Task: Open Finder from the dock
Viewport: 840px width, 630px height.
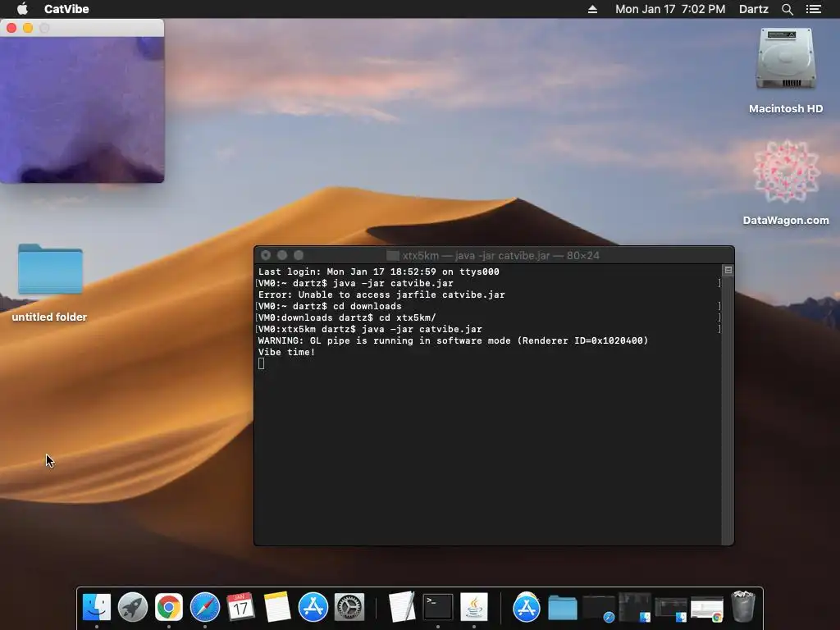Action: [97, 608]
